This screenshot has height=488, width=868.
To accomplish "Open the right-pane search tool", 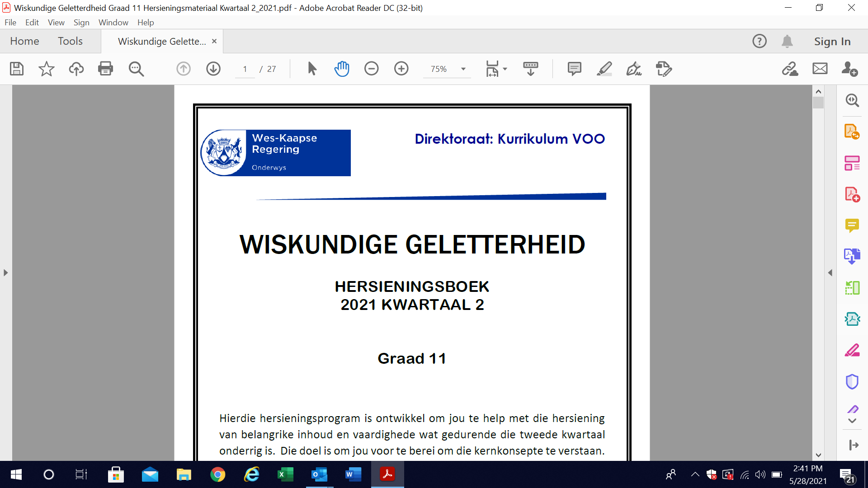I will pyautogui.click(x=852, y=100).
